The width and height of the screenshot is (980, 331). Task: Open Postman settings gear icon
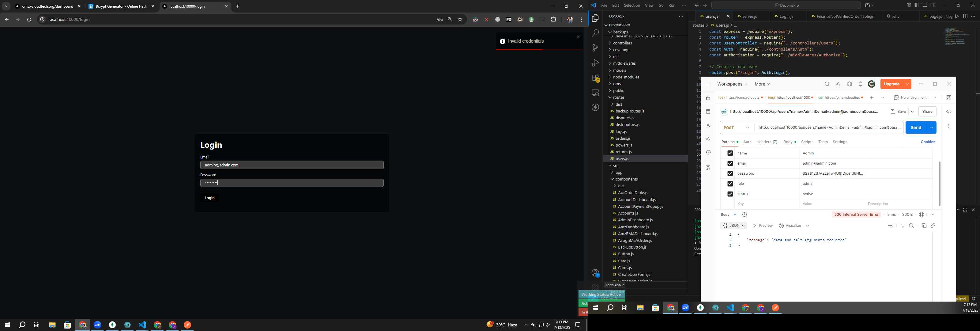pyautogui.click(x=850, y=84)
